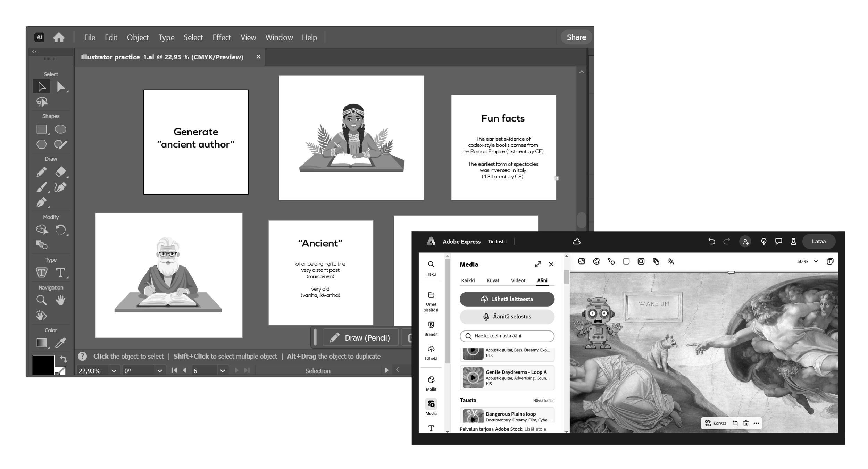Click the black fill color swatch

pyautogui.click(x=43, y=365)
